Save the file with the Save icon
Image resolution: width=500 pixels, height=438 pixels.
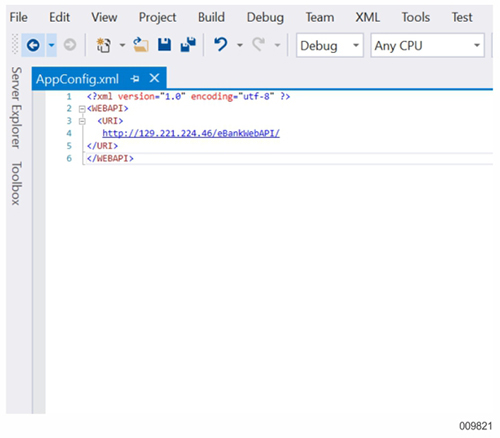coord(164,45)
